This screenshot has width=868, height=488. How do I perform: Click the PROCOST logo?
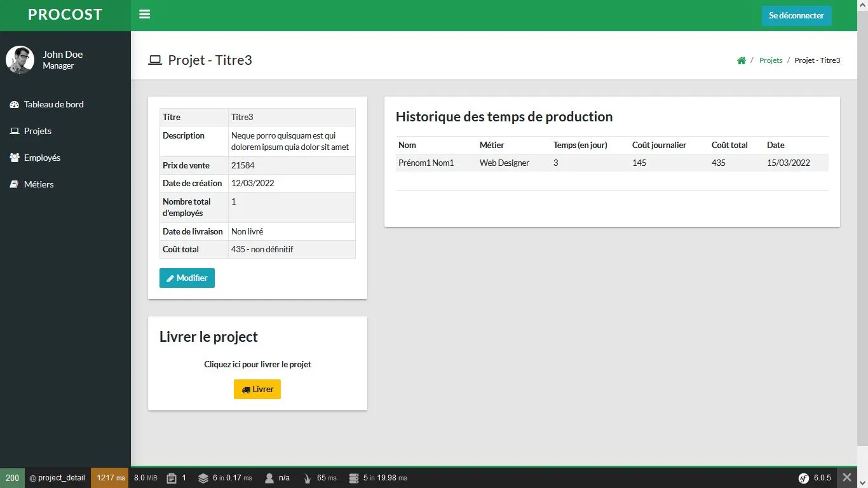coord(65,15)
